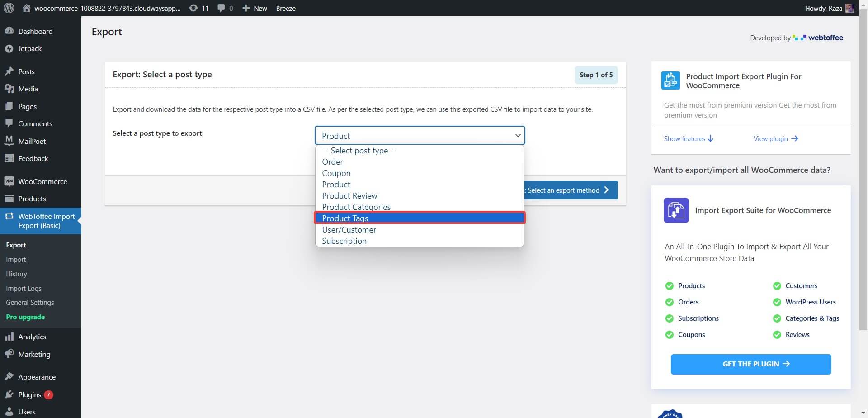Click the WebToffee developer logo
Viewport: 868px width, 418px height.
click(818, 38)
